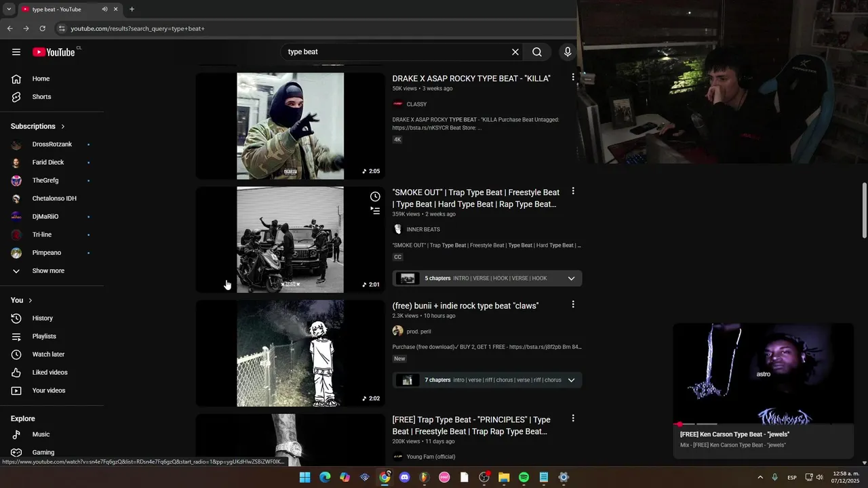Open Windows Start menu

[x=304, y=477]
